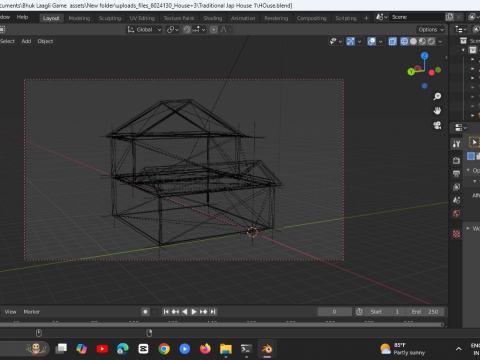Toggle snapping magnet button
Viewport: 480px width, 360px height.
pyautogui.click(x=187, y=30)
